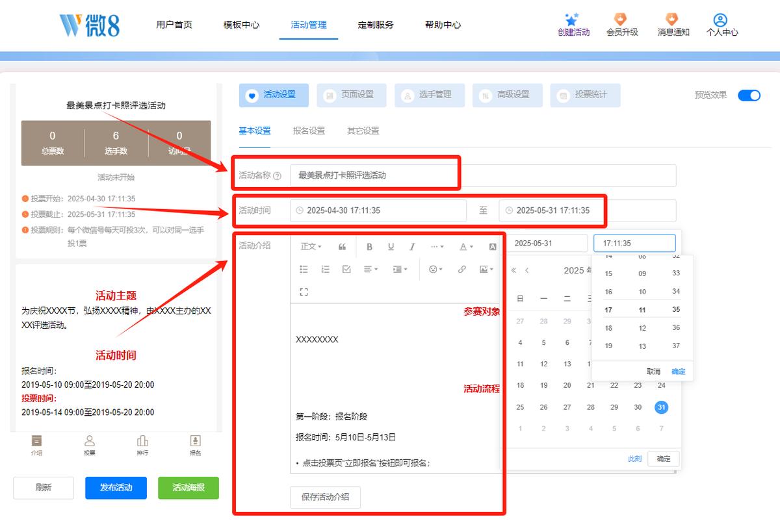Insert a hyperlink using the link icon

tap(461, 269)
